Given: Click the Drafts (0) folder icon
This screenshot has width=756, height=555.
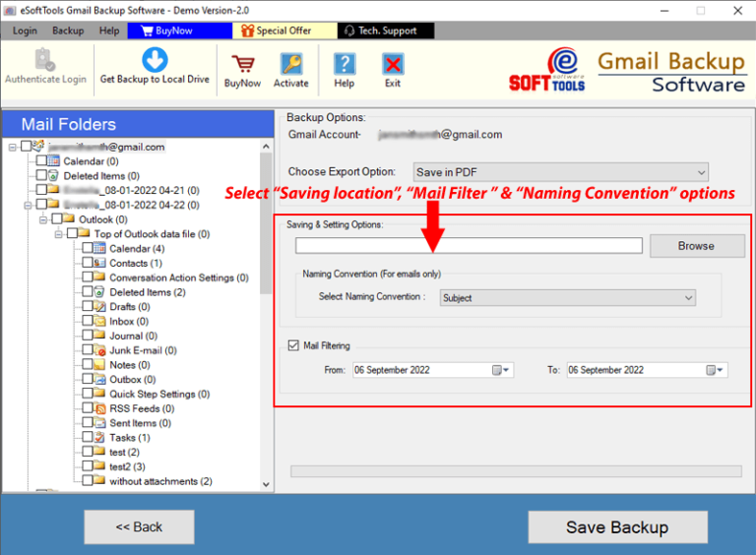Looking at the screenshot, I should coord(99,306).
